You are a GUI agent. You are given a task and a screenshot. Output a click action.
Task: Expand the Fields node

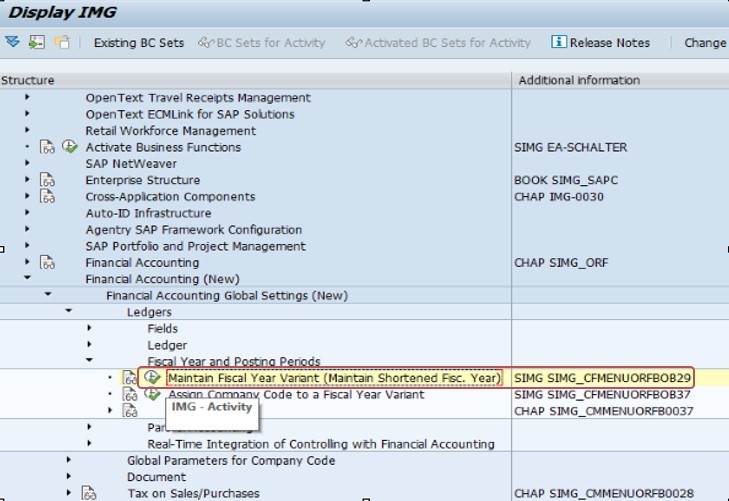pyautogui.click(x=89, y=328)
